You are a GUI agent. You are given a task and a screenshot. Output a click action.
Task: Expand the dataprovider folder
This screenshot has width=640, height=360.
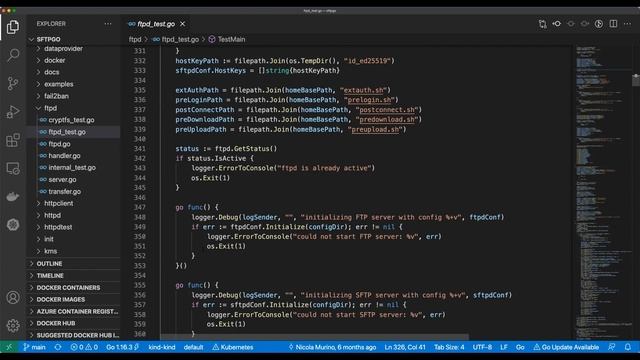click(x=73, y=49)
